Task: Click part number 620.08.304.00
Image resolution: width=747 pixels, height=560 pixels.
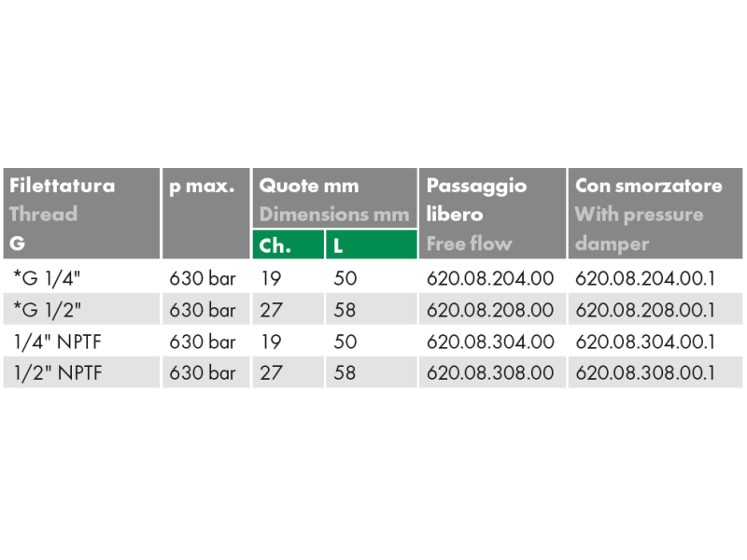Action: point(490,342)
